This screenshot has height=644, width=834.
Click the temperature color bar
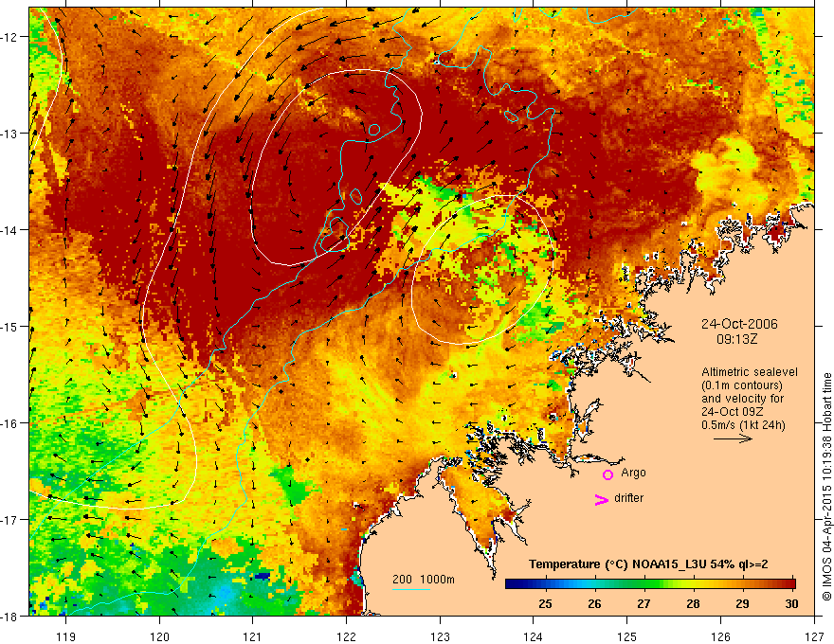650,583
